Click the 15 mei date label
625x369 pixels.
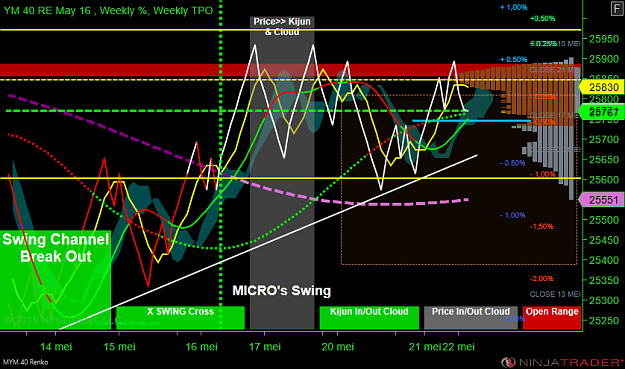point(120,347)
